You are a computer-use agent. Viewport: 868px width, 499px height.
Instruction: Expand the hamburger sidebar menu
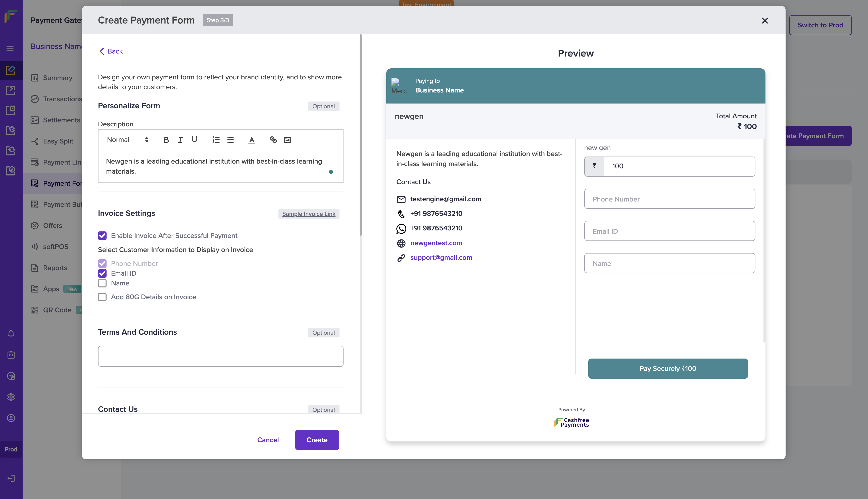[x=10, y=48]
